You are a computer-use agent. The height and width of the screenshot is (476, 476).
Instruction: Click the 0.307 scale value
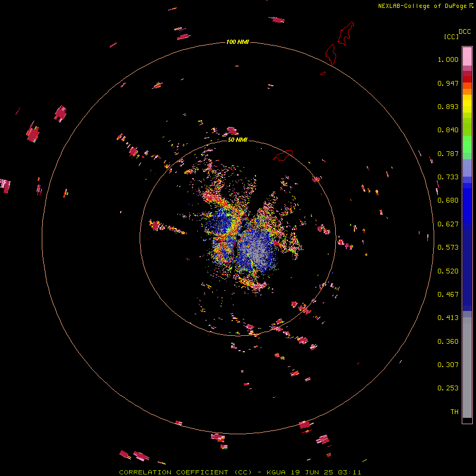(448, 365)
